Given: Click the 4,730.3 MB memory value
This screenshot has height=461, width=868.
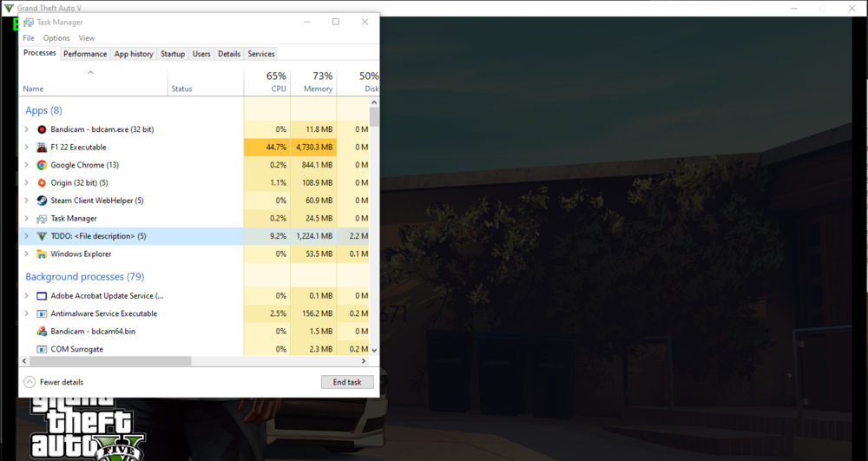Looking at the screenshot, I should pyautogui.click(x=314, y=148).
